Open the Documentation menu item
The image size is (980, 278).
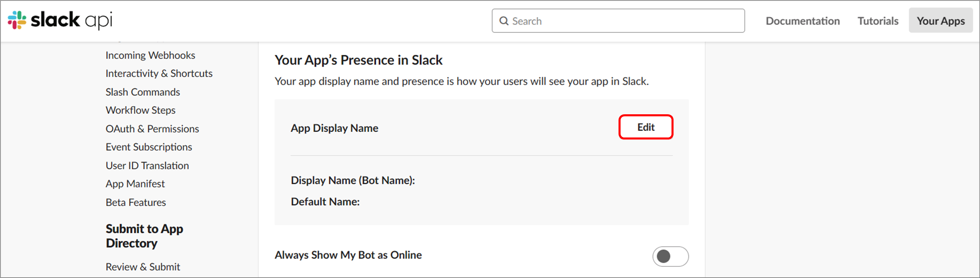click(x=802, y=21)
